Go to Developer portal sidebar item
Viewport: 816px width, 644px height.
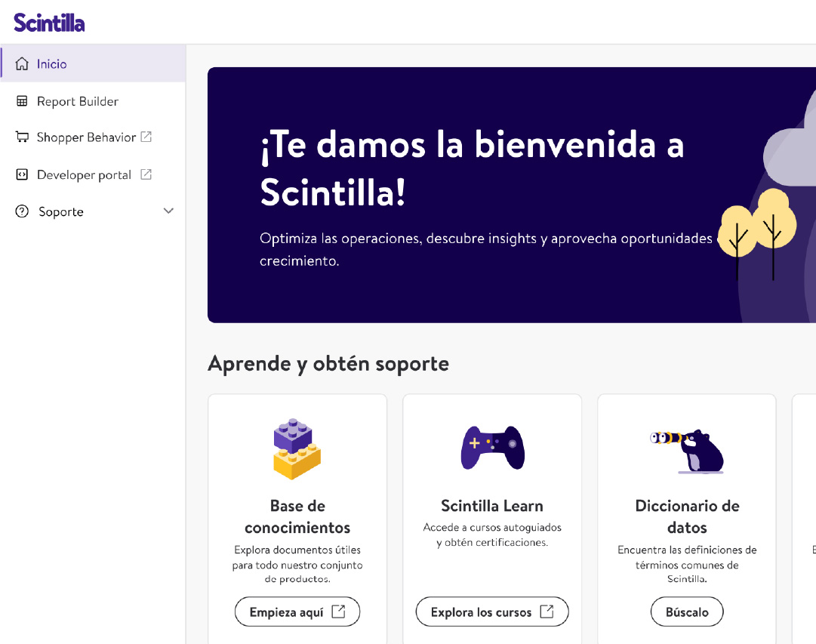coord(84,174)
